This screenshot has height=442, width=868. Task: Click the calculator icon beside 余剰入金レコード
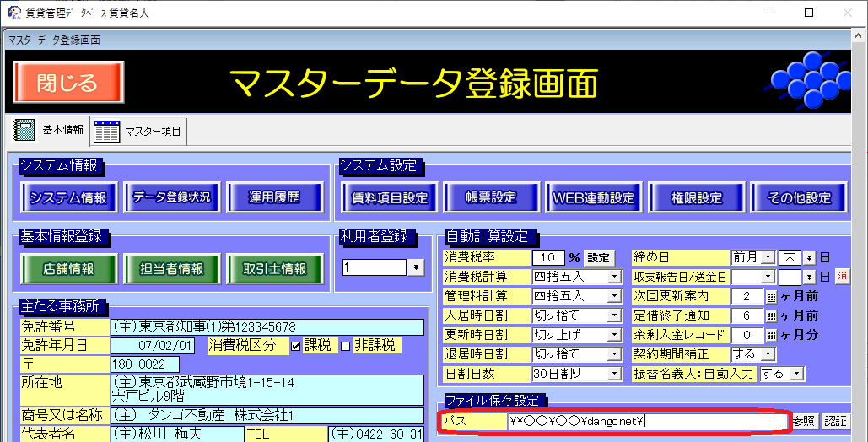coord(771,335)
